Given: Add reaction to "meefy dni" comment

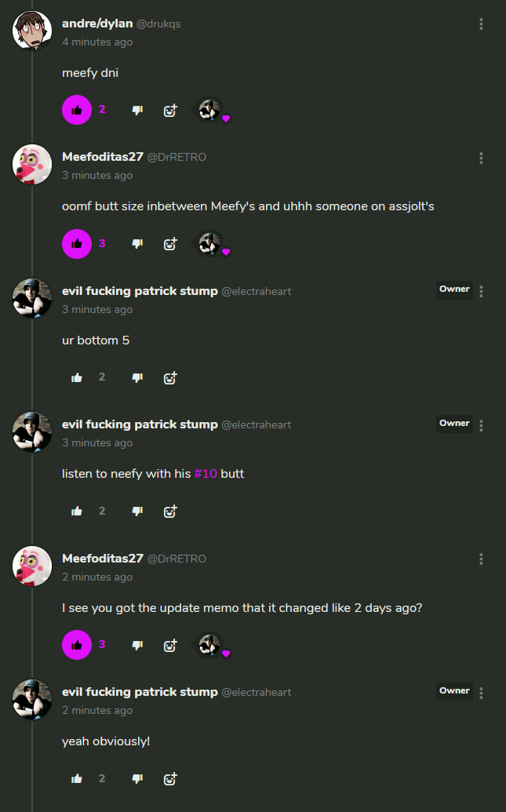Looking at the screenshot, I should pyautogui.click(x=170, y=111).
